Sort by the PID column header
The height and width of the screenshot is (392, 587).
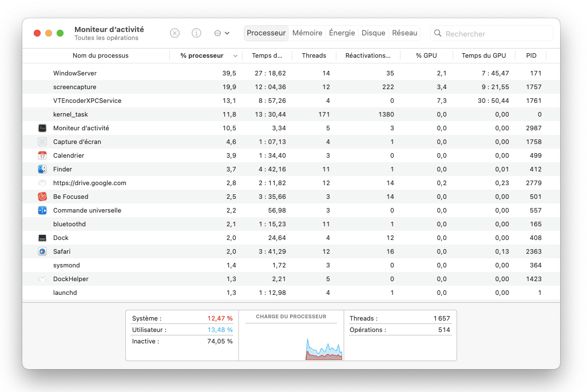click(531, 55)
